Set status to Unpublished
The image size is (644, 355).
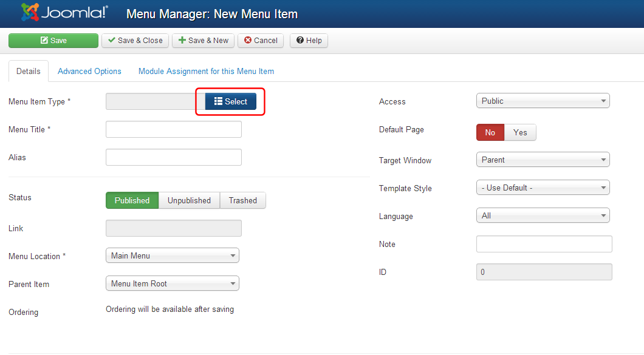[189, 200]
